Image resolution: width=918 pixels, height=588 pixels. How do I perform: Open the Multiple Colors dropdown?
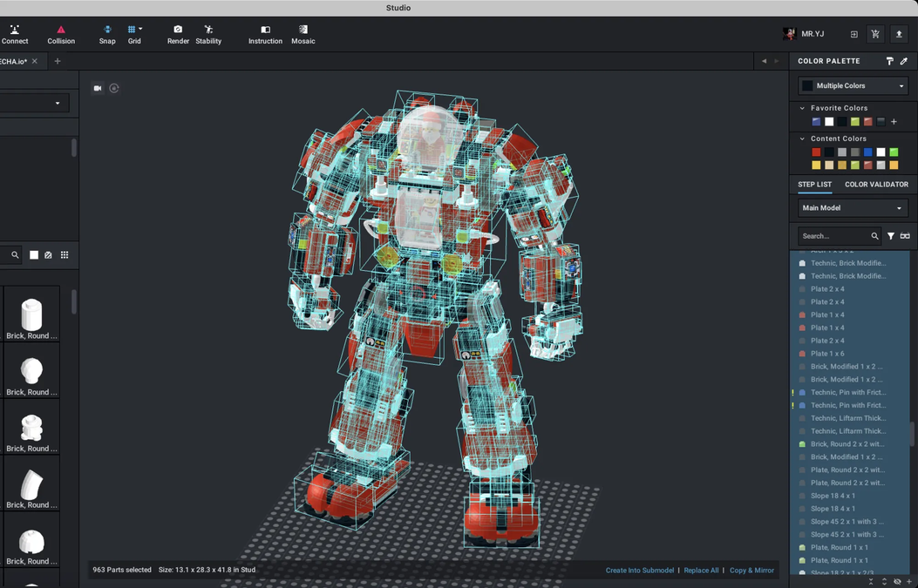[x=853, y=85]
